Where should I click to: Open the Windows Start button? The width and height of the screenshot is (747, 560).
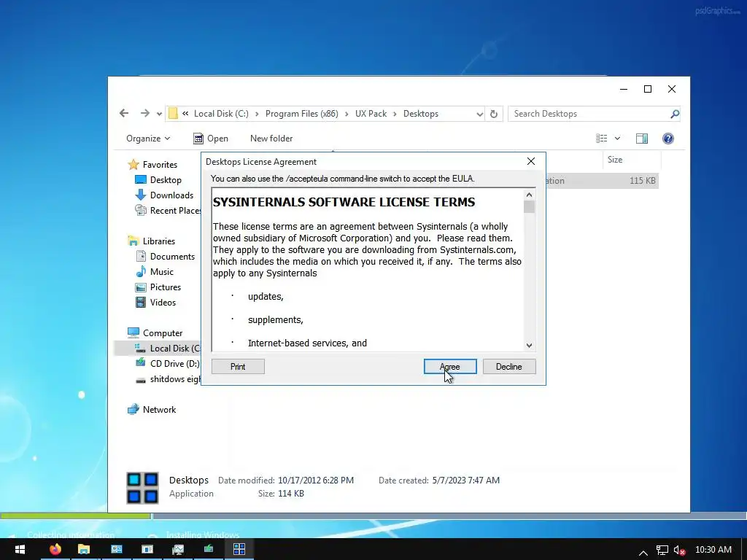pyautogui.click(x=20, y=549)
